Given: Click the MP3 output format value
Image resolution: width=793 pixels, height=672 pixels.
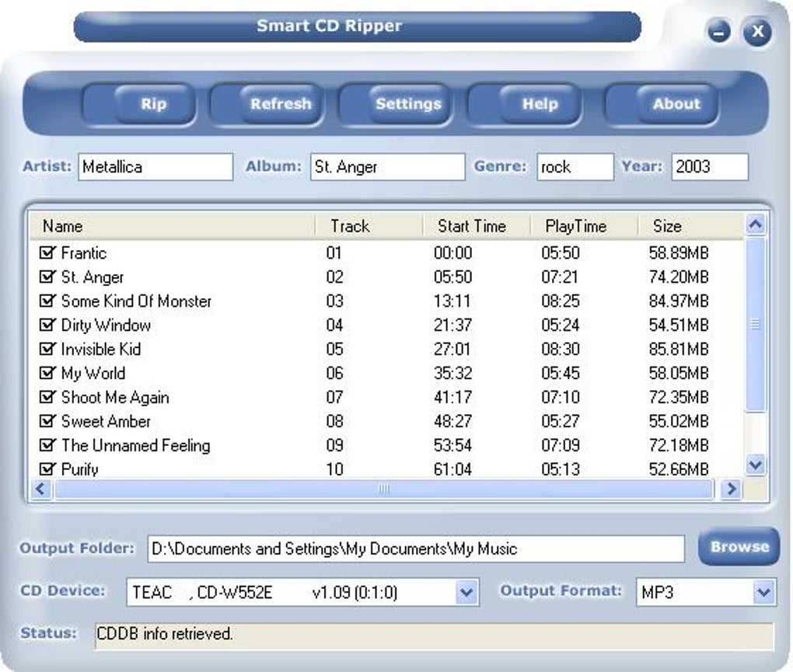Looking at the screenshot, I should (658, 592).
